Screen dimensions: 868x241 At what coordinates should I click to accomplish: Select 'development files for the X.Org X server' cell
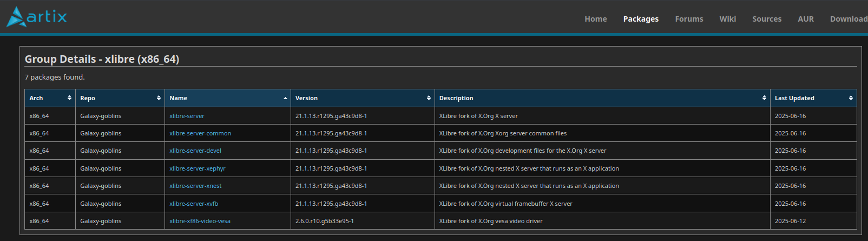602,151
